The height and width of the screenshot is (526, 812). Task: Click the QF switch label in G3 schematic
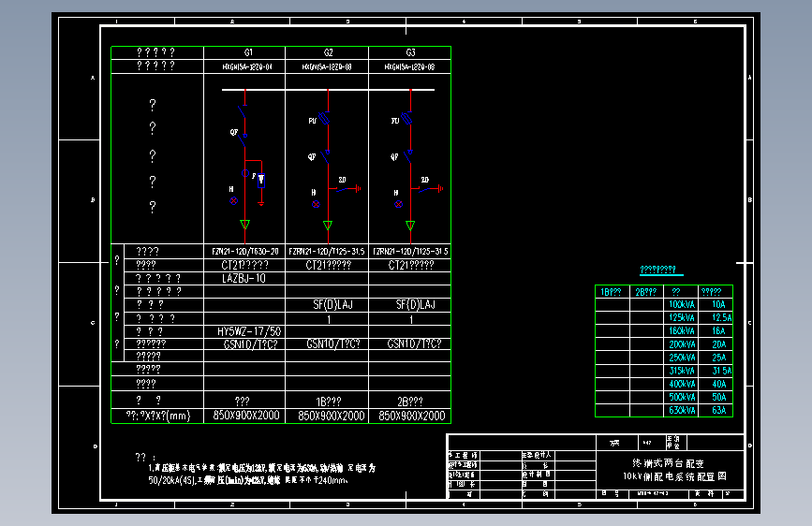pyautogui.click(x=394, y=156)
